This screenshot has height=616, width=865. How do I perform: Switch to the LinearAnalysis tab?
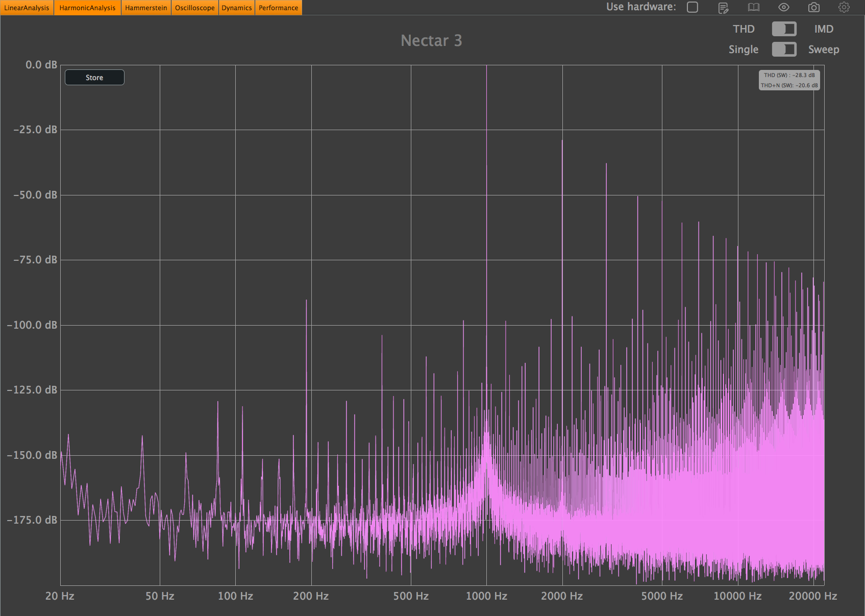click(x=27, y=8)
